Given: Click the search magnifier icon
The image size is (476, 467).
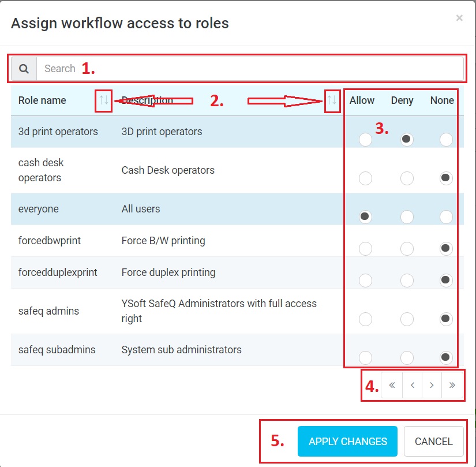Looking at the screenshot, I should click(x=24, y=69).
